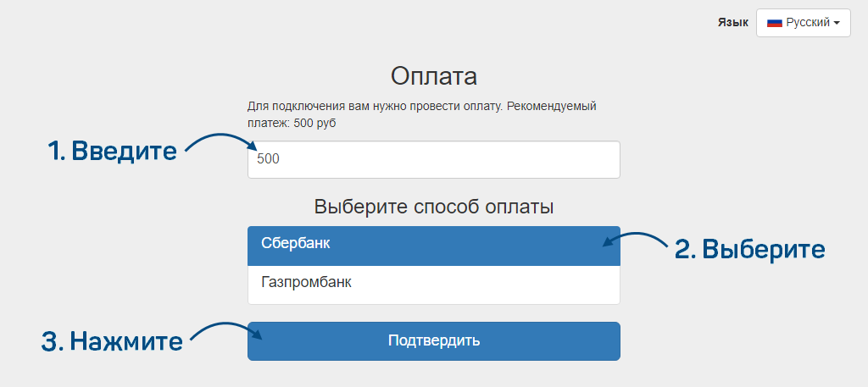Screen dimensions: 868x387
Task: Expand the language dropdown caret
Action: pos(837,24)
